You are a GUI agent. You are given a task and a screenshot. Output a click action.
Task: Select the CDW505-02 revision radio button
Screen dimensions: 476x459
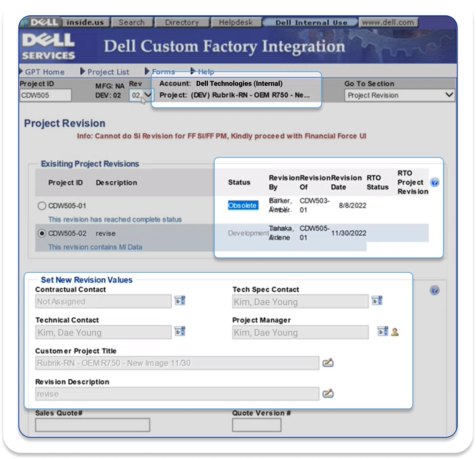[42, 233]
